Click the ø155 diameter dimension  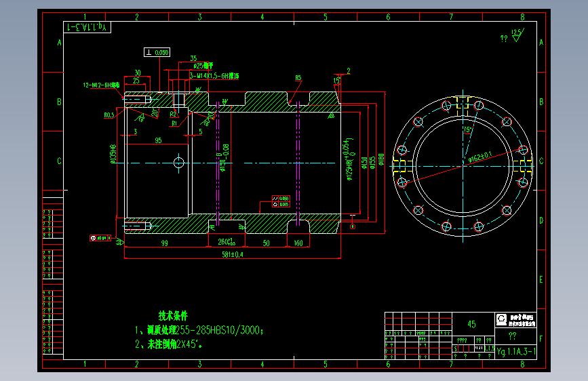[x=372, y=163]
